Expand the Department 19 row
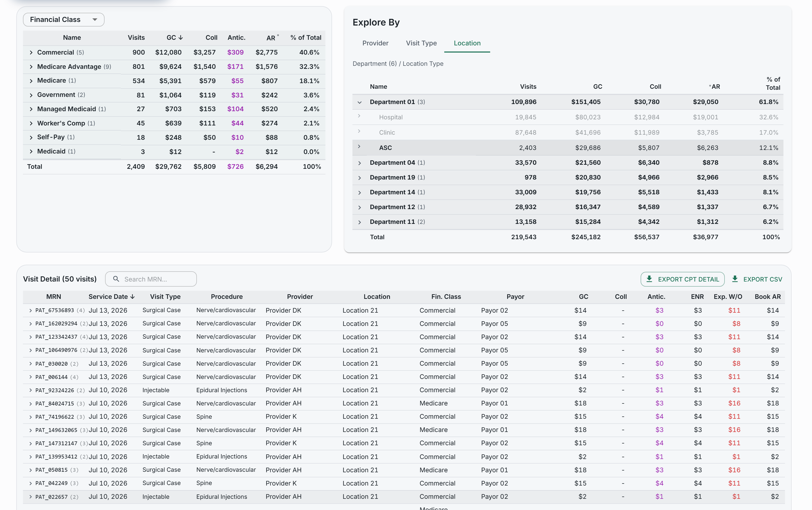Screen dimensions: 812x510 [360, 178]
